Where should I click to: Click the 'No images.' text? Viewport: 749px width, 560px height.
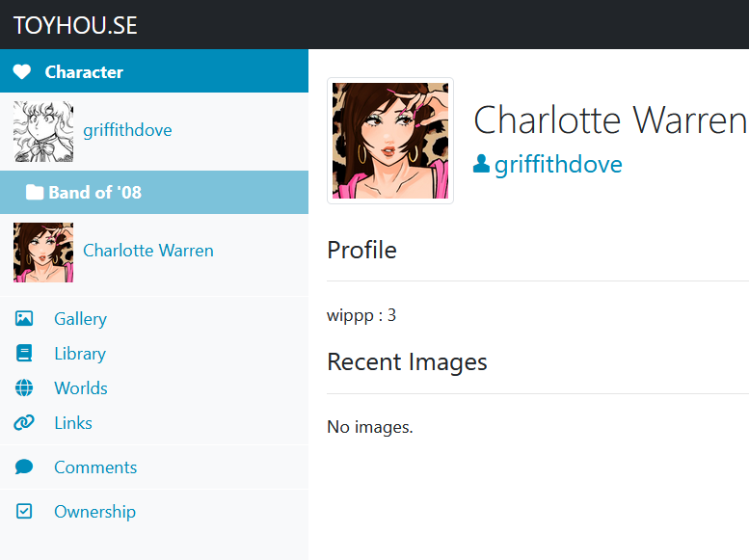370,427
